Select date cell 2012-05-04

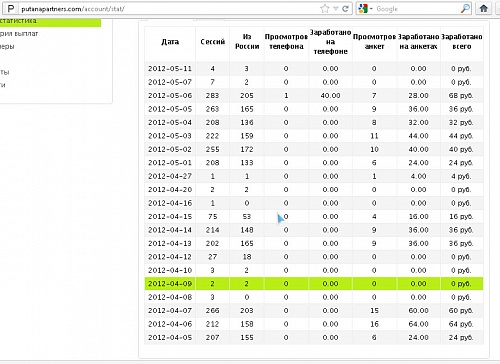coord(170,122)
